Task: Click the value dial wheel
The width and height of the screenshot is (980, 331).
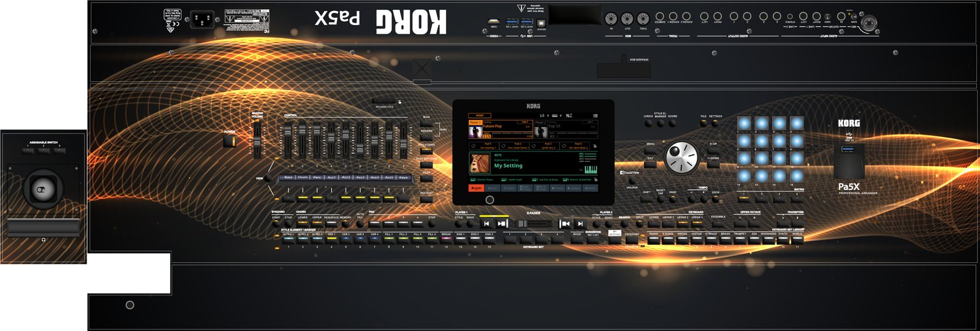Action: [x=681, y=157]
